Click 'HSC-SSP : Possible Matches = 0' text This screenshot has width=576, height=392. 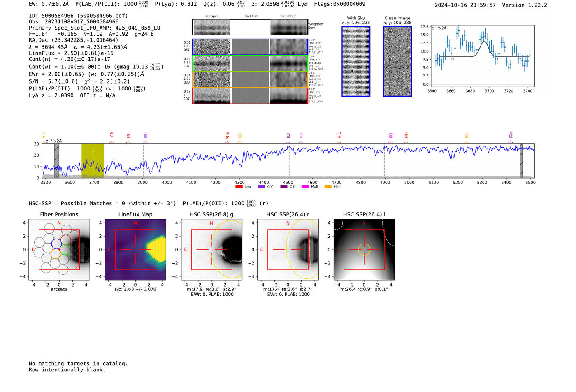(77, 204)
